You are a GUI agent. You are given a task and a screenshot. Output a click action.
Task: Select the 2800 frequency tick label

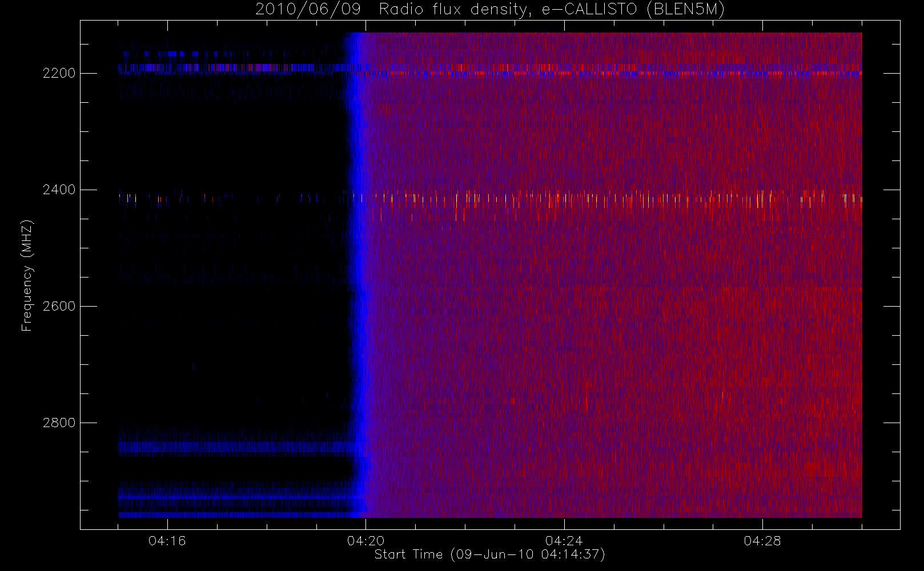click(x=59, y=423)
